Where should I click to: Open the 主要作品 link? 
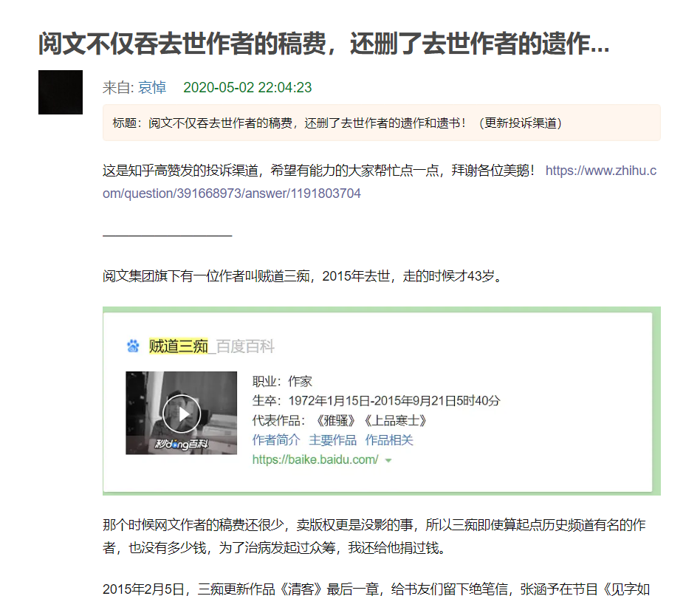tap(332, 440)
